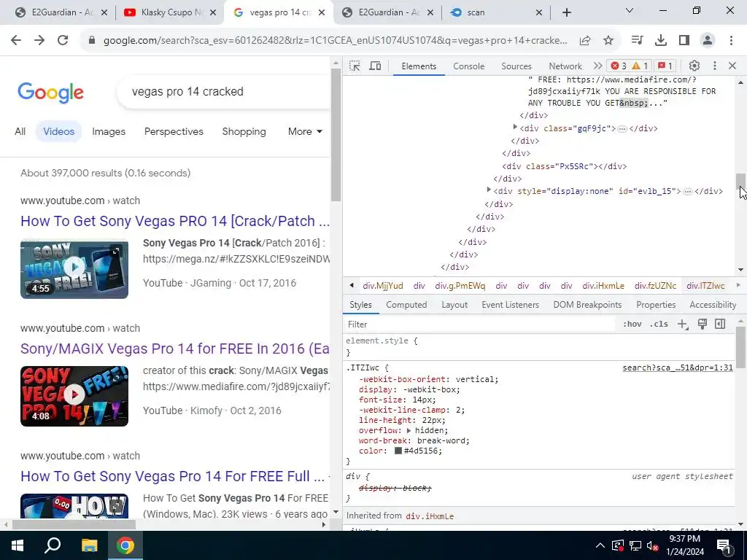Open Properties pane tab
This screenshot has width=747, height=560.
656,305
